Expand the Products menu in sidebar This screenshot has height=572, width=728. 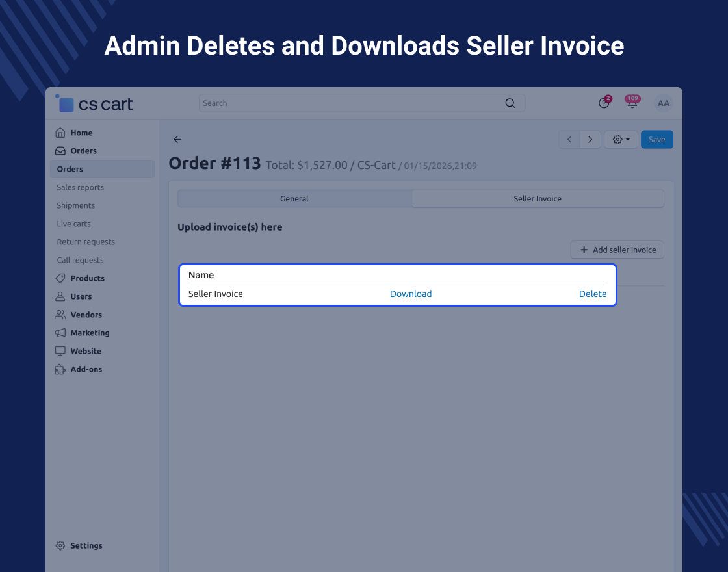(x=87, y=278)
